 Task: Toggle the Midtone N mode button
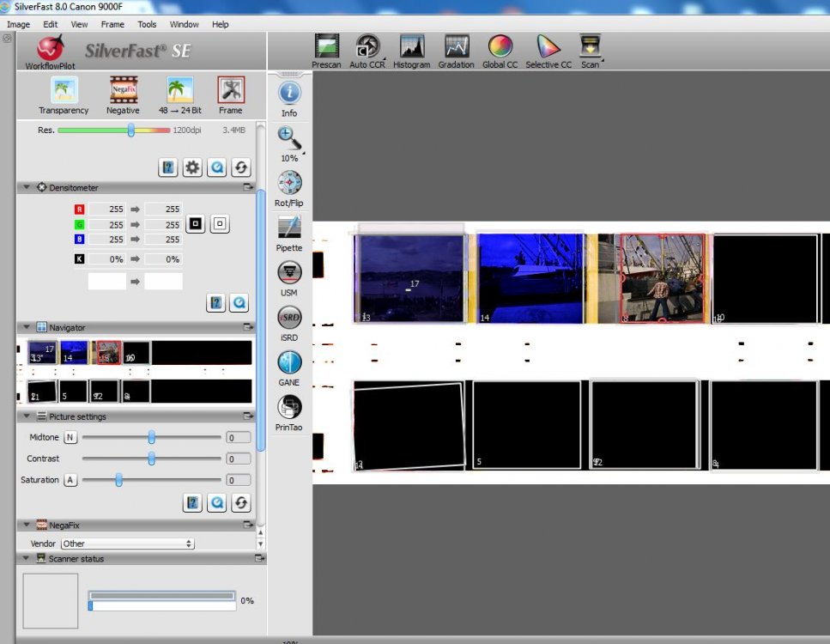(x=70, y=438)
